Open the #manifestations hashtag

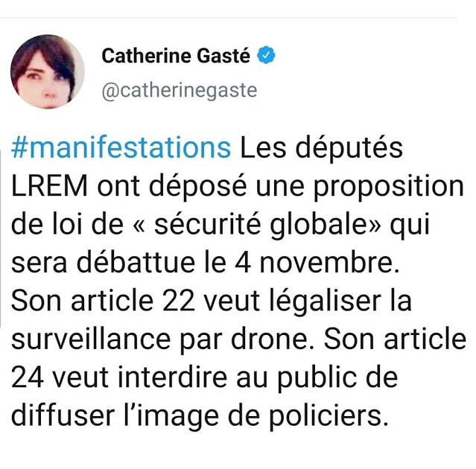[x=121, y=147]
